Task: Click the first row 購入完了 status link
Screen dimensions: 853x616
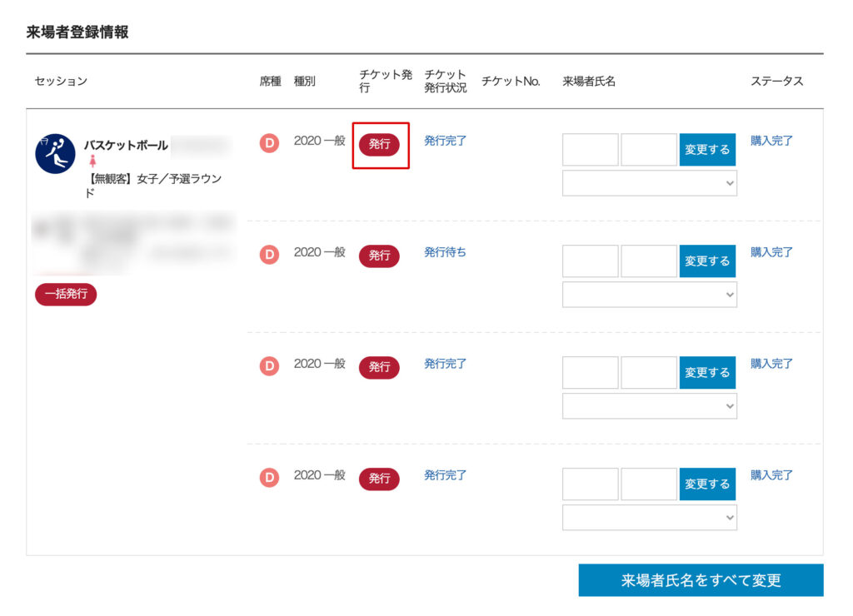Action: click(771, 141)
